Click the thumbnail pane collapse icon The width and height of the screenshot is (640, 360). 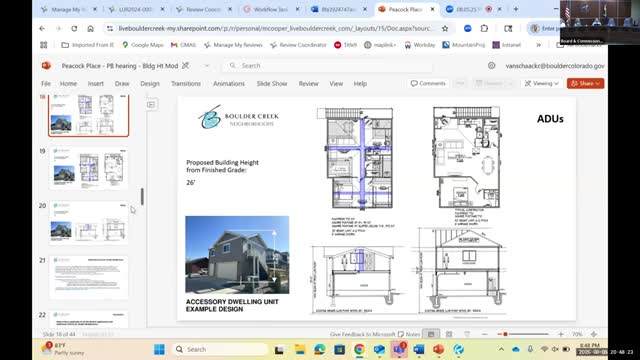pyautogui.click(x=151, y=104)
